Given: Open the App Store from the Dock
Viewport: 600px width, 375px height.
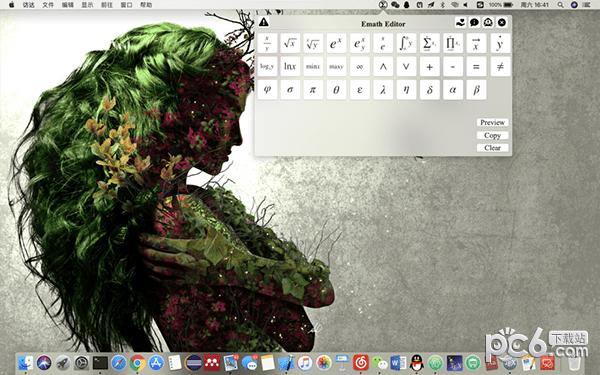Looking at the screenshot, I should (156, 363).
